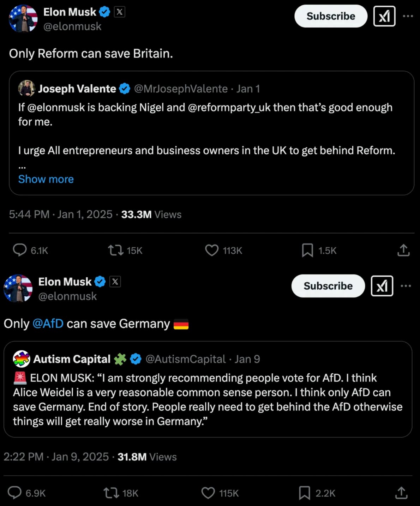The width and height of the screenshot is (420, 506).
Task: Open the @AfD mention link
Action: coord(48,324)
